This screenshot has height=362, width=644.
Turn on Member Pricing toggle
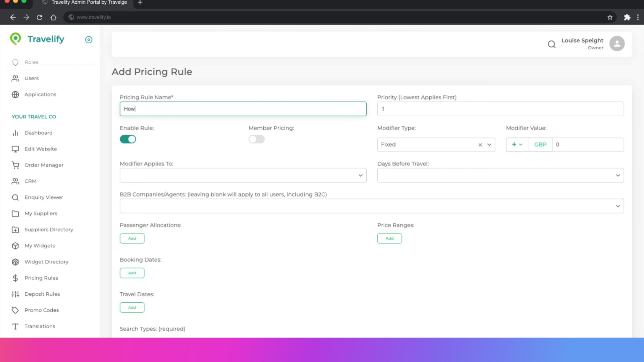click(257, 139)
